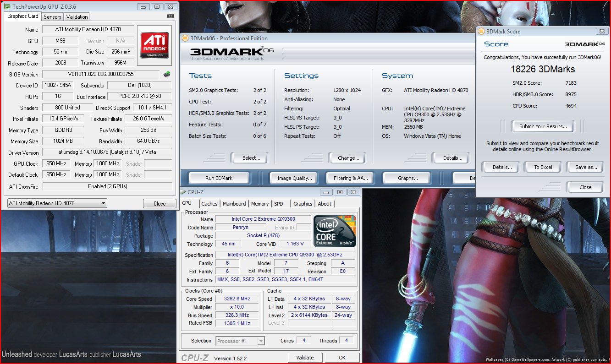Click the Rated FSB value 1305.1 MHz
This screenshot has width=611, height=364.
(x=236, y=323)
